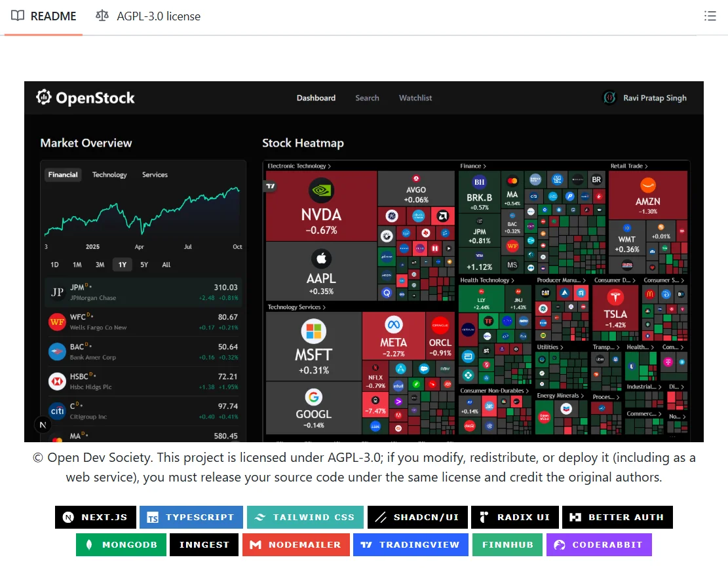Screen dimensions: 728x568
Task: Open the Search nav item
Action: pyautogui.click(x=367, y=98)
